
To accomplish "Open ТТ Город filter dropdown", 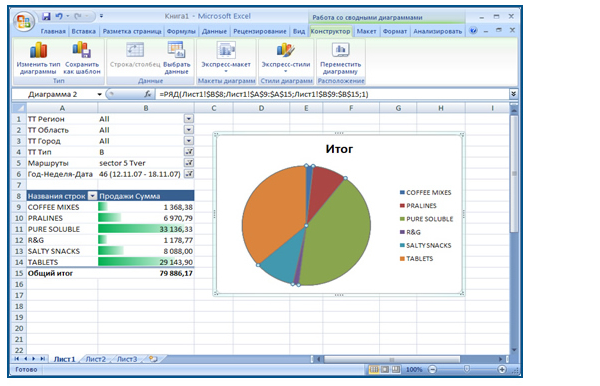I will pos(189,141).
